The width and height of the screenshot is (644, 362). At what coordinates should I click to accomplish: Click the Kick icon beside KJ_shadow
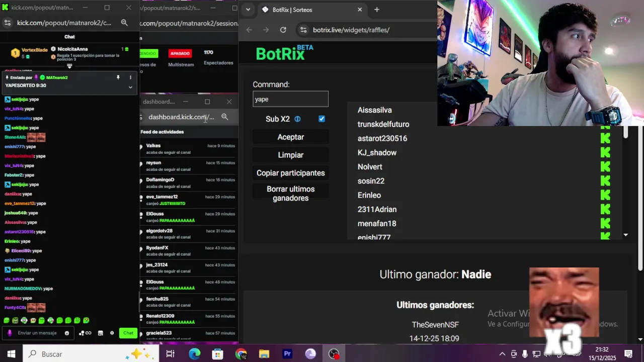[605, 152]
